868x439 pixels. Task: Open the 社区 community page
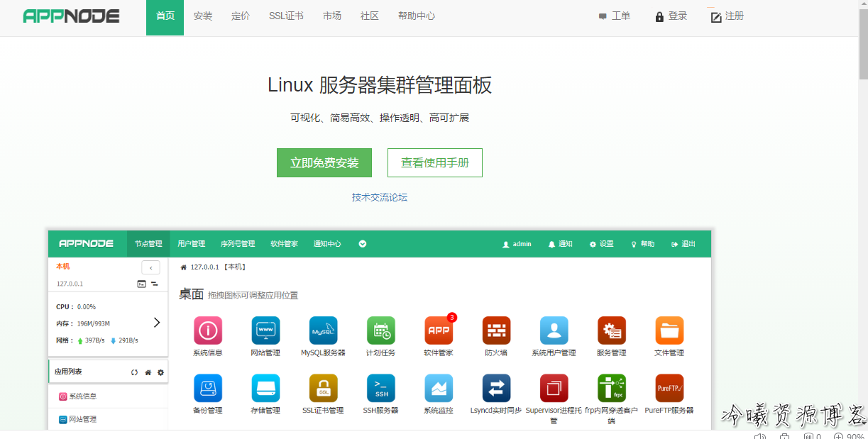point(370,16)
